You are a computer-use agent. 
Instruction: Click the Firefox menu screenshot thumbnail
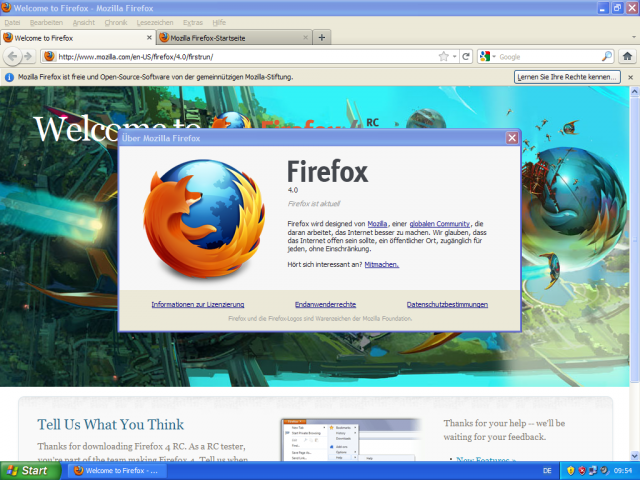(x=351, y=440)
